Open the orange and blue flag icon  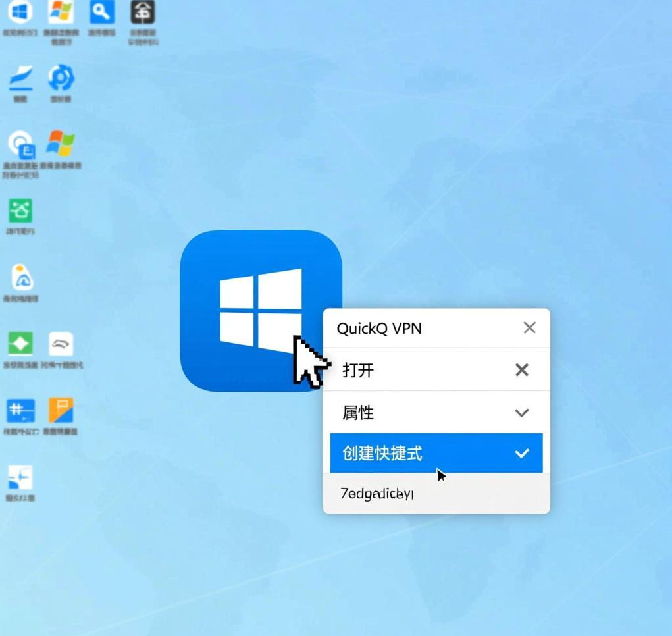tap(61, 410)
